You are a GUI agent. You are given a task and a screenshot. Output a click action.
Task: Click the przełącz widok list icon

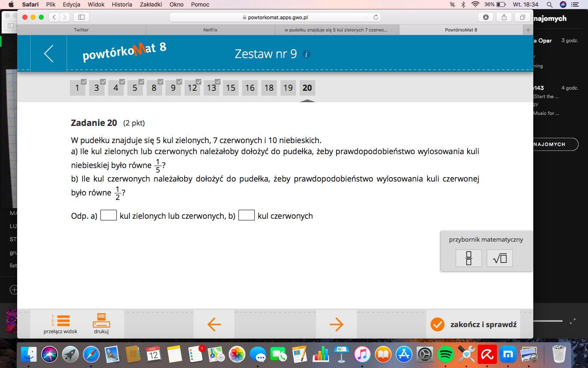pos(60,320)
